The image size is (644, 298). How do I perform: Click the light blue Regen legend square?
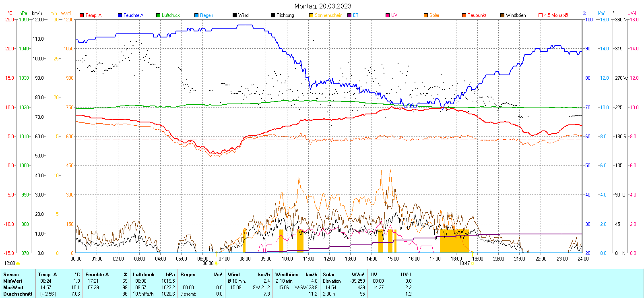[x=196, y=15]
